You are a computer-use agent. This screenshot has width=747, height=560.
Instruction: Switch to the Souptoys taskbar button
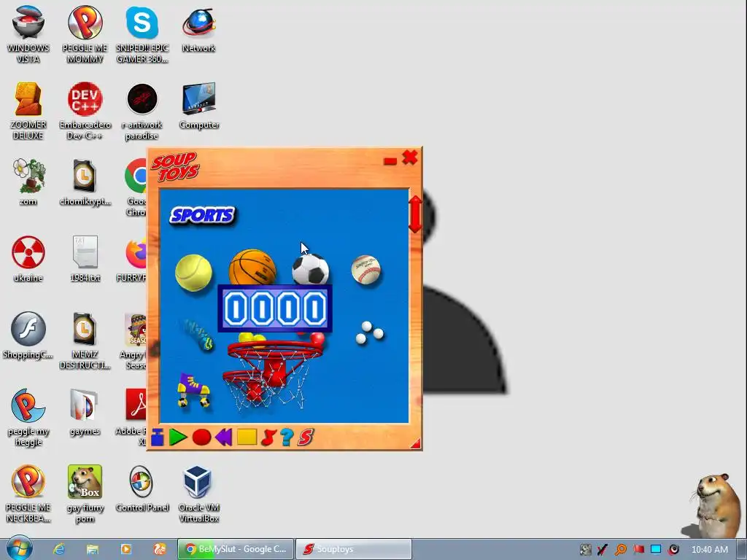[354, 549]
